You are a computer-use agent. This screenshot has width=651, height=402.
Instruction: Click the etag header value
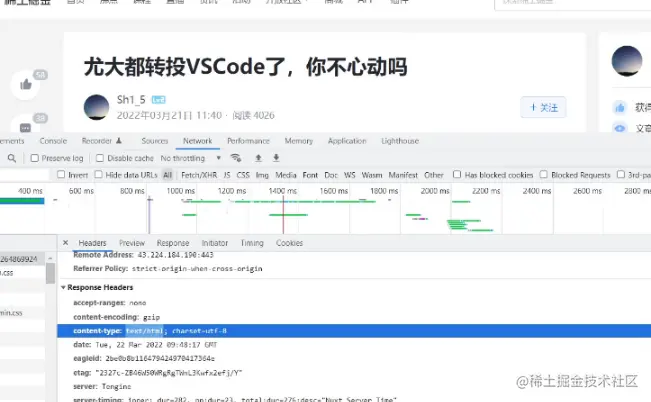[x=169, y=373]
